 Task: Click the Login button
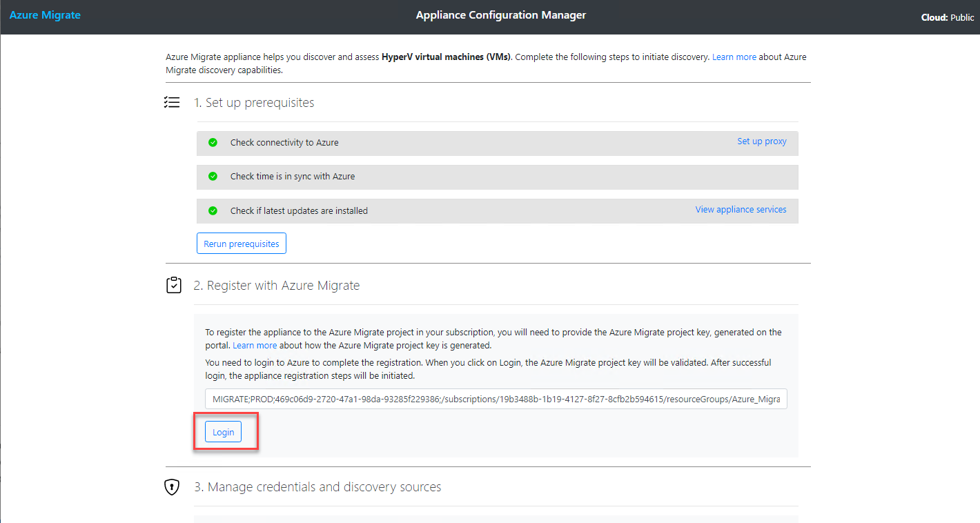224,432
